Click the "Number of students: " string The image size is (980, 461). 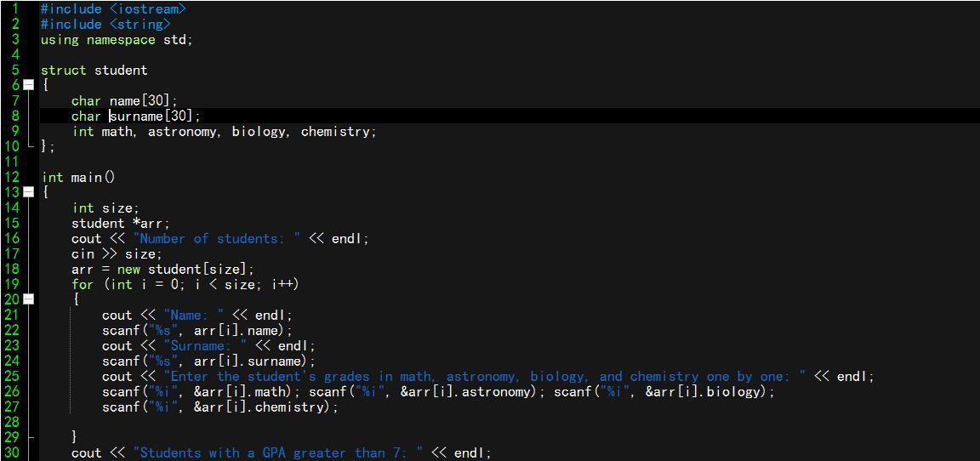click(217, 238)
